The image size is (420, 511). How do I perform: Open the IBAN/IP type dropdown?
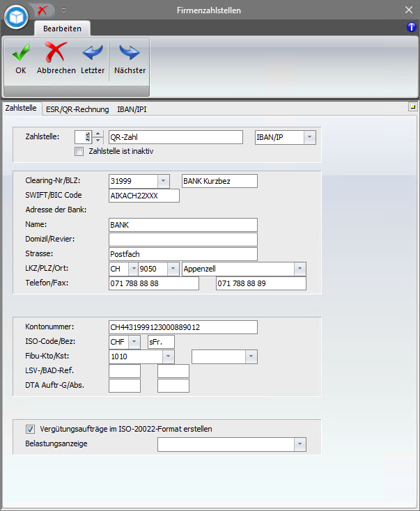(309, 137)
